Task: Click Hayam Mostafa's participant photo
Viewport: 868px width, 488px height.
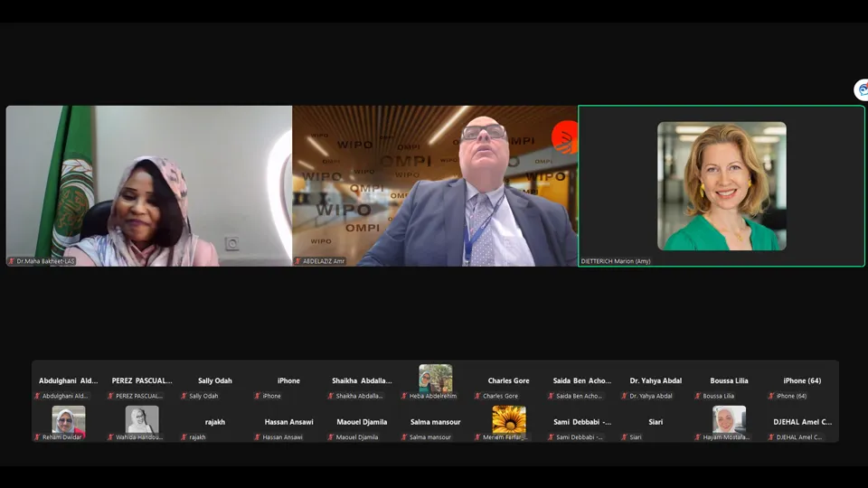Action: [729, 419]
